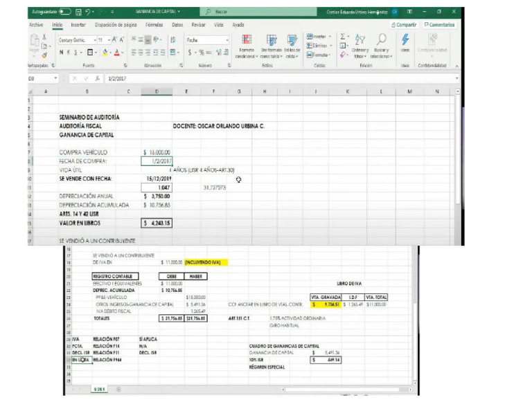Click the Increase Decimal icon
The image size is (532, 411).
click(x=219, y=52)
